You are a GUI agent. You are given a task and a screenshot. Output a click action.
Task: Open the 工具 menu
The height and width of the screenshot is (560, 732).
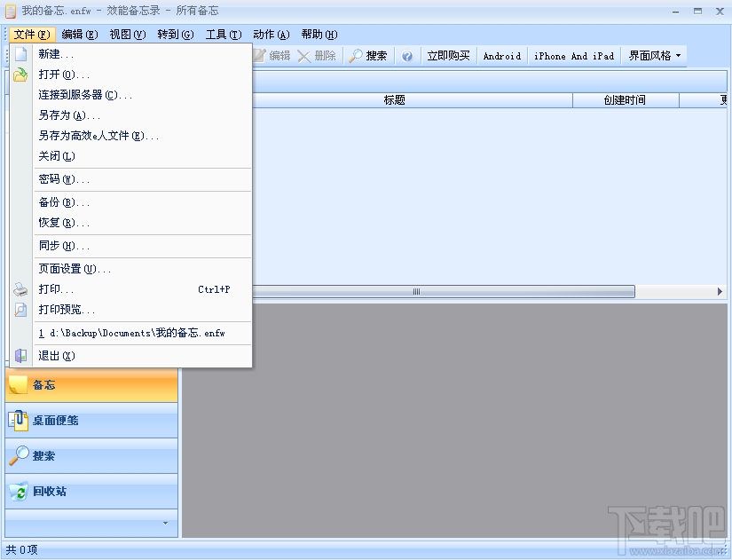(224, 35)
